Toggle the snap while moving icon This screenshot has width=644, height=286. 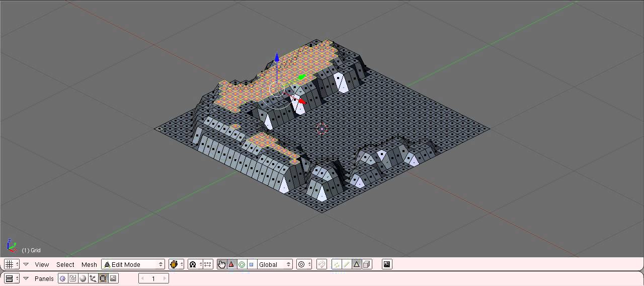tap(322, 264)
